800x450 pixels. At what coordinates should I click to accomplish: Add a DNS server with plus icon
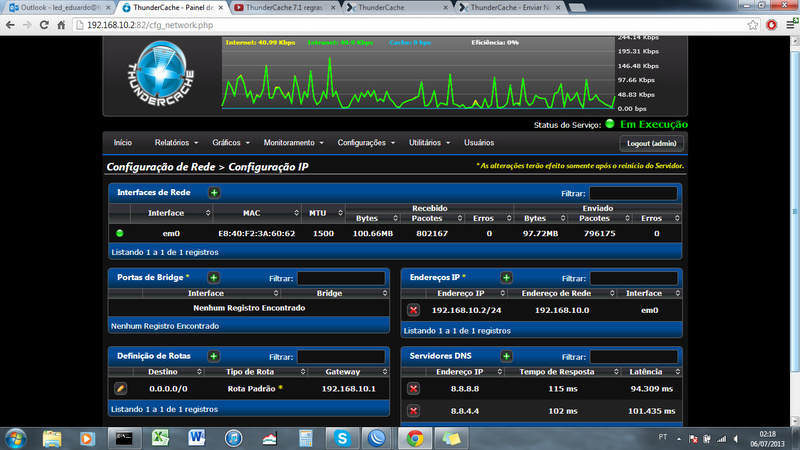pyautogui.click(x=506, y=356)
